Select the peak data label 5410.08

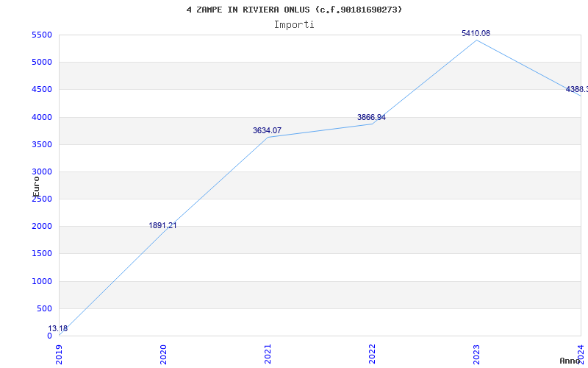tap(476, 33)
